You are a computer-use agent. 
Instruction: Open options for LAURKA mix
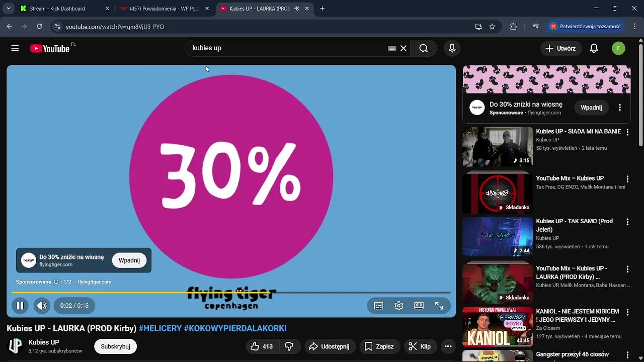pyautogui.click(x=627, y=269)
